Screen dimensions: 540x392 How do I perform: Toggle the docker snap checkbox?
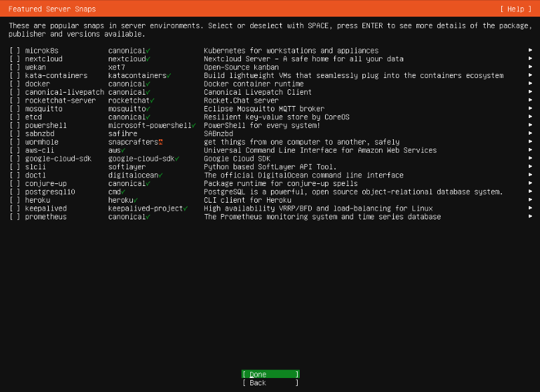(x=15, y=84)
